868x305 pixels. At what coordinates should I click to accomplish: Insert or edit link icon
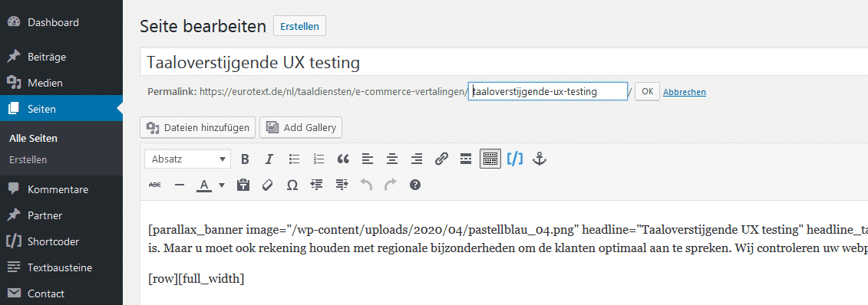click(x=441, y=159)
